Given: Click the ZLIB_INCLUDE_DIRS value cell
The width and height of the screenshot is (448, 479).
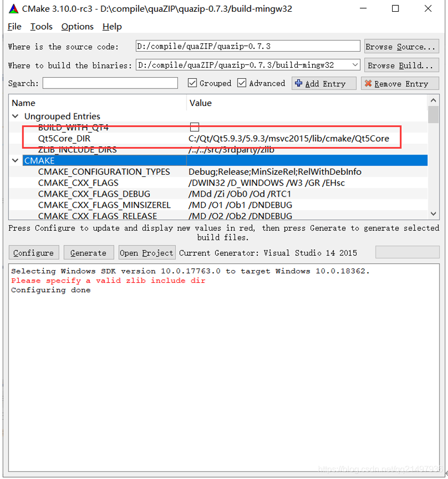Looking at the screenshot, I should click(x=231, y=149).
